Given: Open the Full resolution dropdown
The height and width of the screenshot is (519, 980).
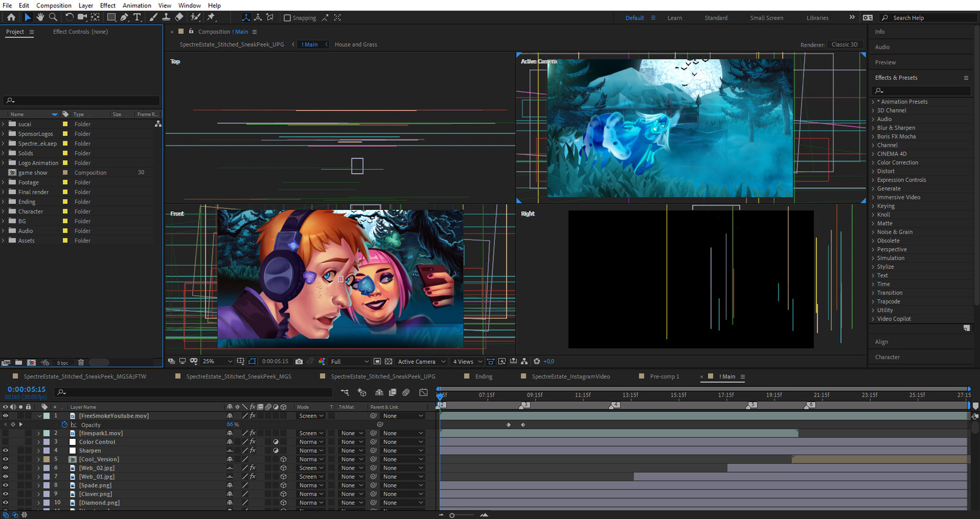Looking at the screenshot, I should (350, 362).
